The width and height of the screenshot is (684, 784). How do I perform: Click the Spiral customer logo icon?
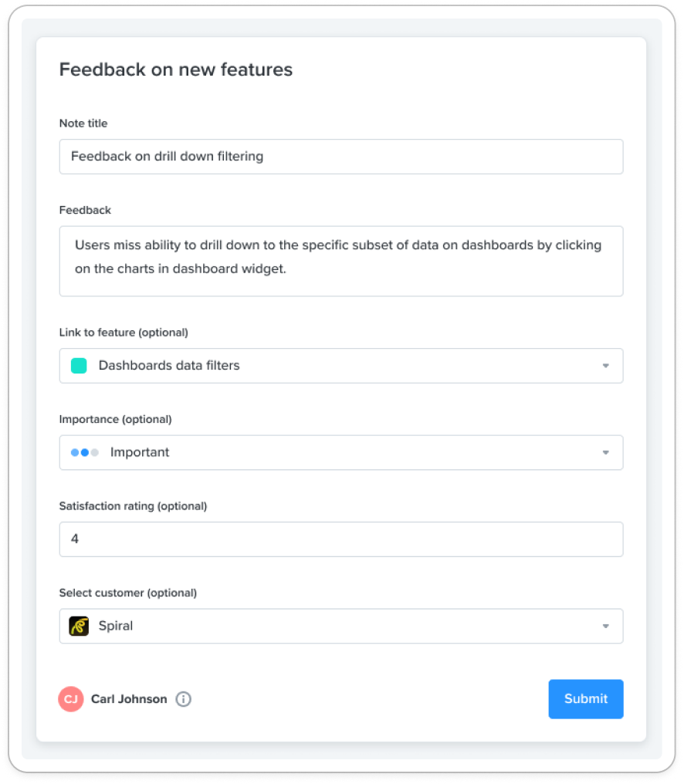[x=79, y=626]
